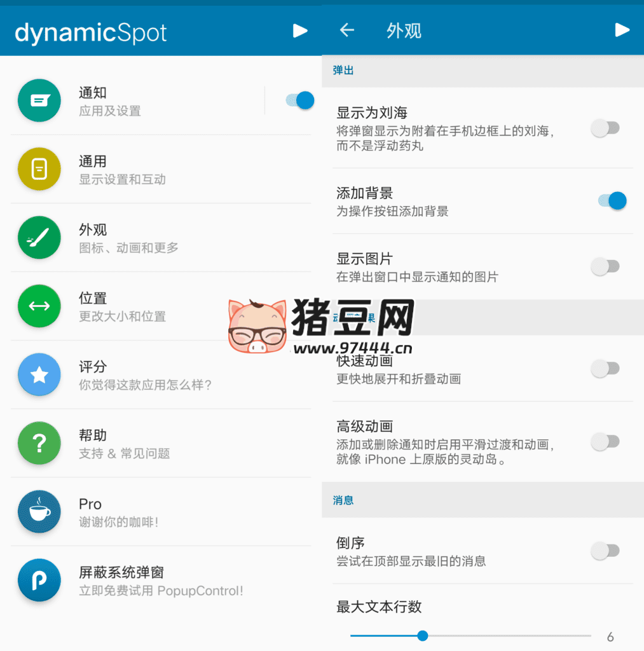The width and height of the screenshot is (644, 651).
Task: Tap the blue star 评分 icon
Action: click(39, 374)
